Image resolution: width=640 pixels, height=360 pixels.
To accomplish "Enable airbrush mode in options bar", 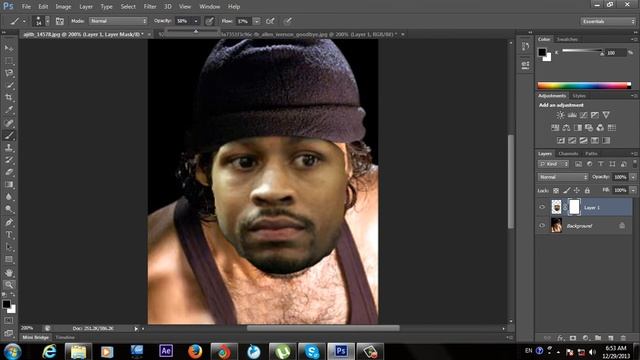I will coord(270,21).
